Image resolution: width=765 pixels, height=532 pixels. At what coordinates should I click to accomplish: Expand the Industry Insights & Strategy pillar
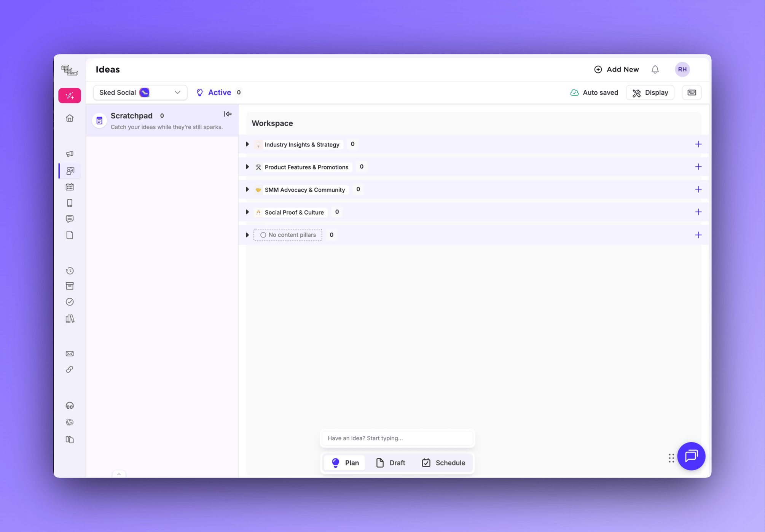(x=247, y=144)
